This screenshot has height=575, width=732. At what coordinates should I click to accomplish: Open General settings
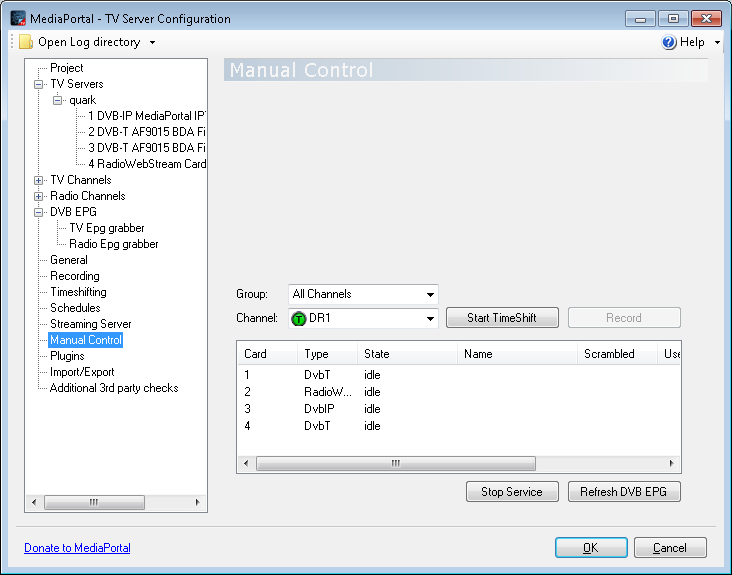point(69,260)
